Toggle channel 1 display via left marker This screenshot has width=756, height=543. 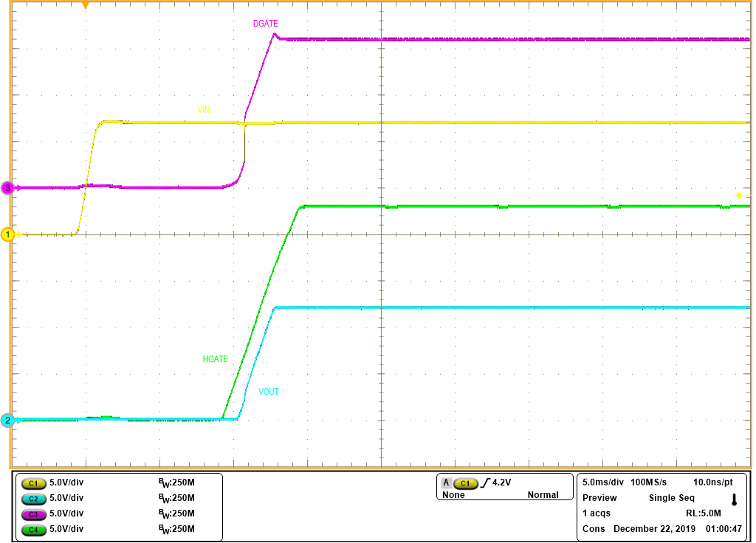point(6,235)
